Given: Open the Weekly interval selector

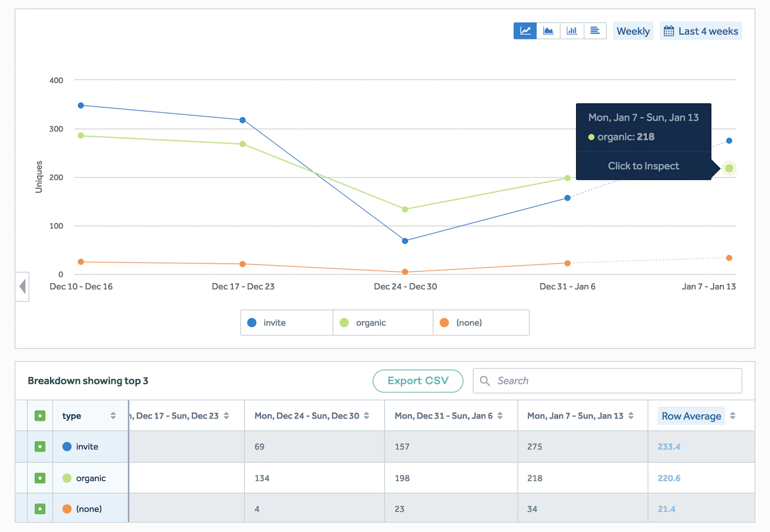Looking at the screenshot, I should tap(633, 30).
